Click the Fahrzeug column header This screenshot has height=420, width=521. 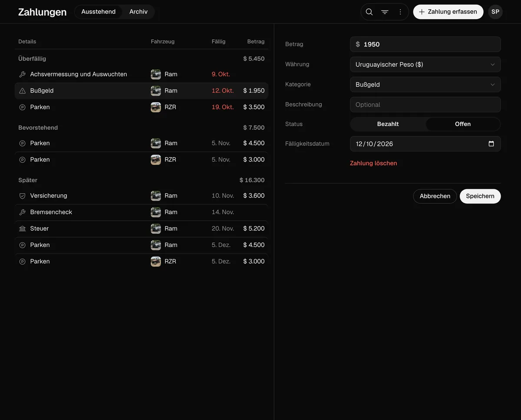(163, 42)
